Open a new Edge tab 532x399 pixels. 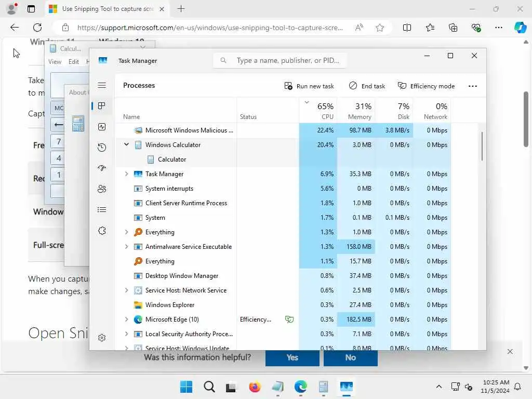tap(181, 9)
